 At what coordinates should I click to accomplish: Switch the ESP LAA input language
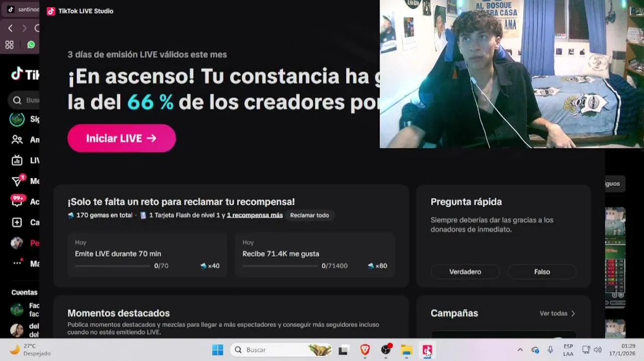568,350
